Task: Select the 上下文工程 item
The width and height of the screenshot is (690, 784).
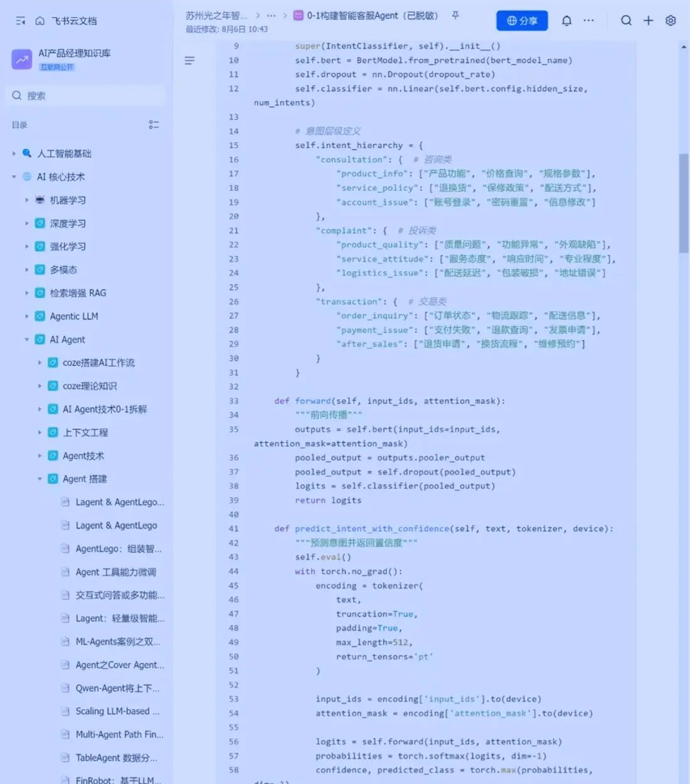Action: point(85,432)
